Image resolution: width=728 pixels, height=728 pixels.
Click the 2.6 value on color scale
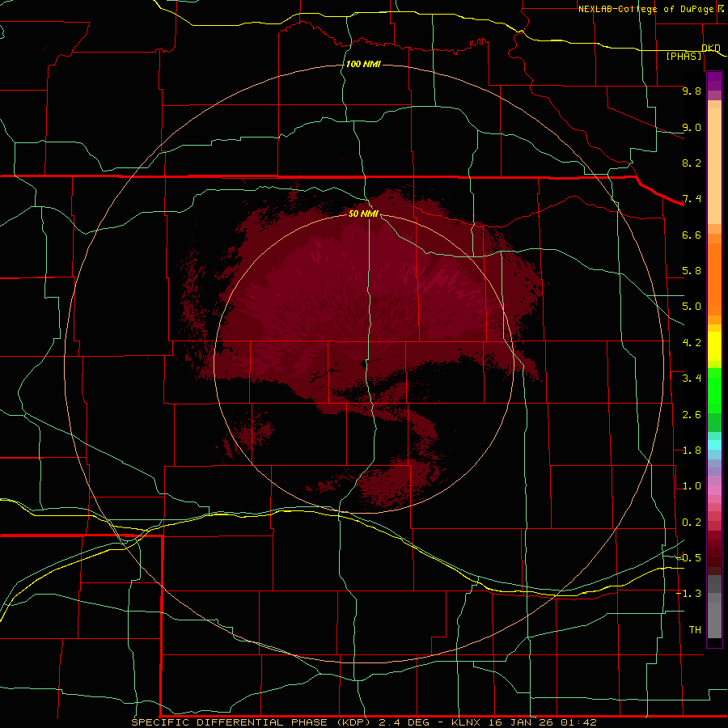692,415
